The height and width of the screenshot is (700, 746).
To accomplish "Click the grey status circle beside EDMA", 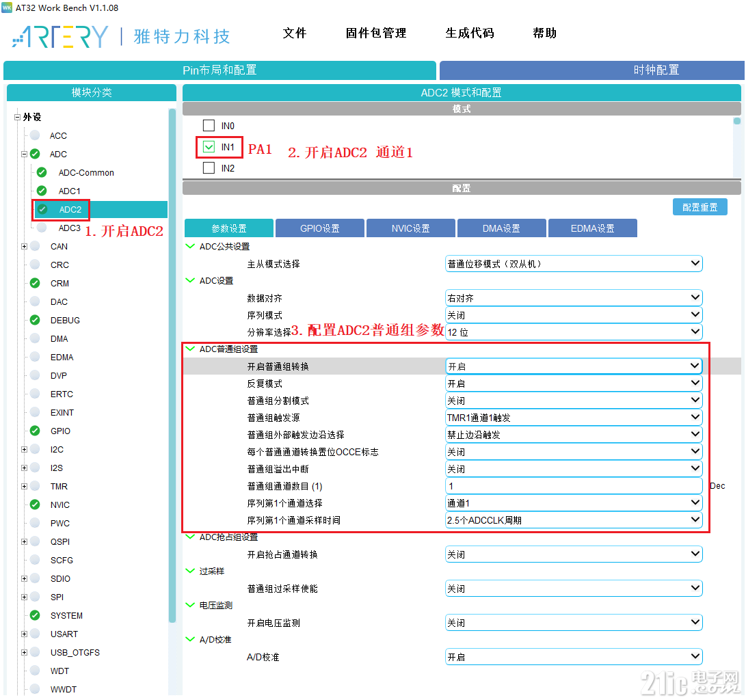I will coord(35,357).
